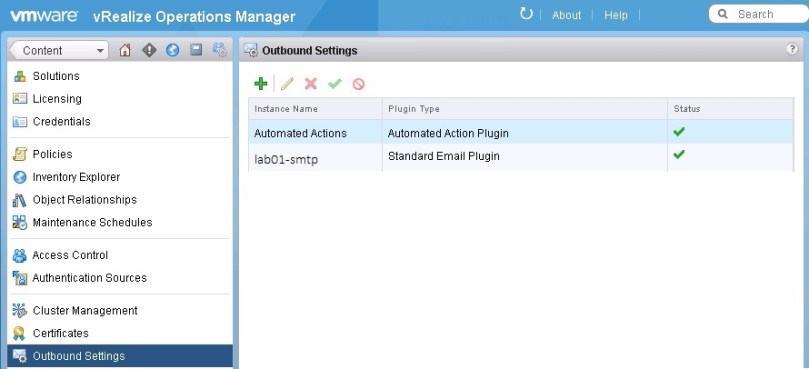Open the Administration users-gear icon

pos(220,50)
